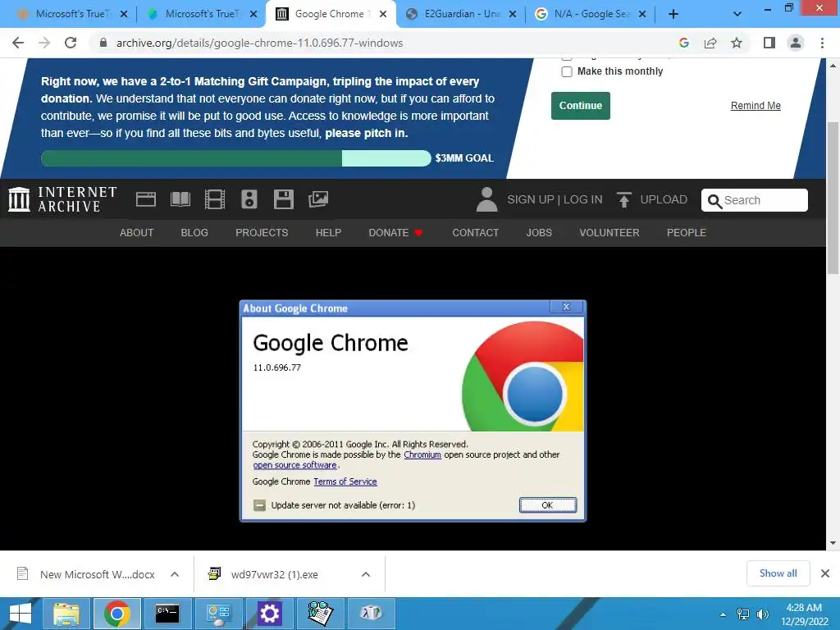The width and height of the screenshot is (840, 630).
Task: Click the network icon in system tray
Action: point(743,614)
